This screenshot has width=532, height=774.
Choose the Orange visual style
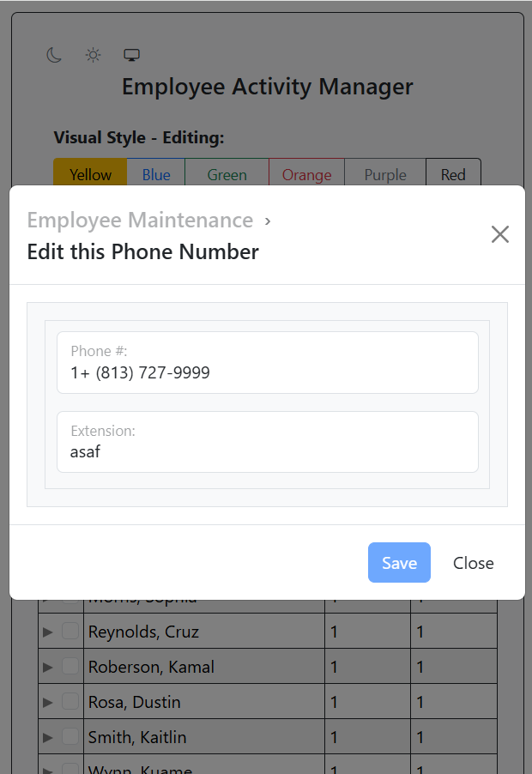click(x=306, y=174)
